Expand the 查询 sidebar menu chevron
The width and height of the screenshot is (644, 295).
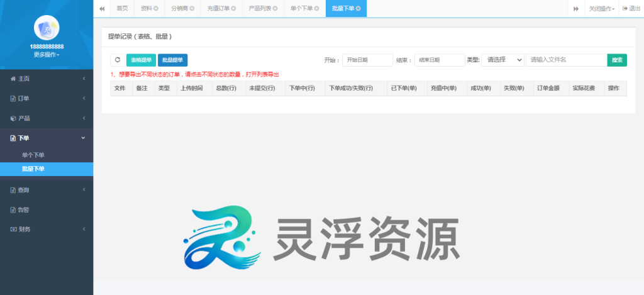pyautogui.click(x=84, y=190)
